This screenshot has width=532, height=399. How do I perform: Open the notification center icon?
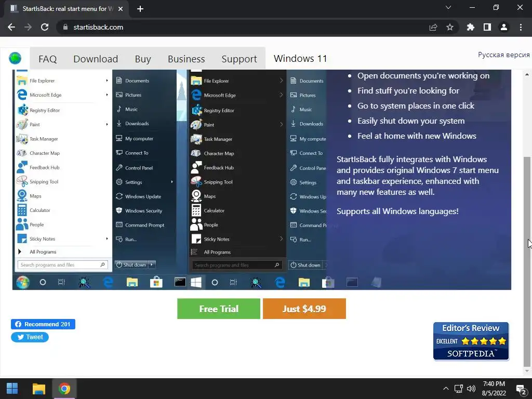521,389
